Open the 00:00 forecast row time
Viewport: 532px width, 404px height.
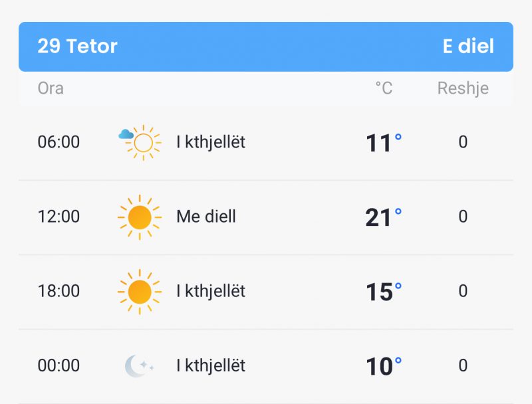(59, 365)
